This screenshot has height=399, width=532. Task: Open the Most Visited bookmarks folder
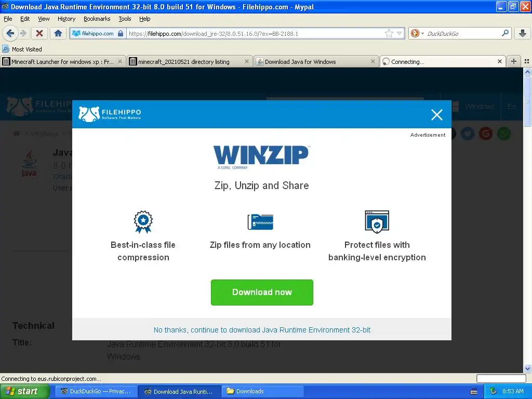(x=22, y=49)
